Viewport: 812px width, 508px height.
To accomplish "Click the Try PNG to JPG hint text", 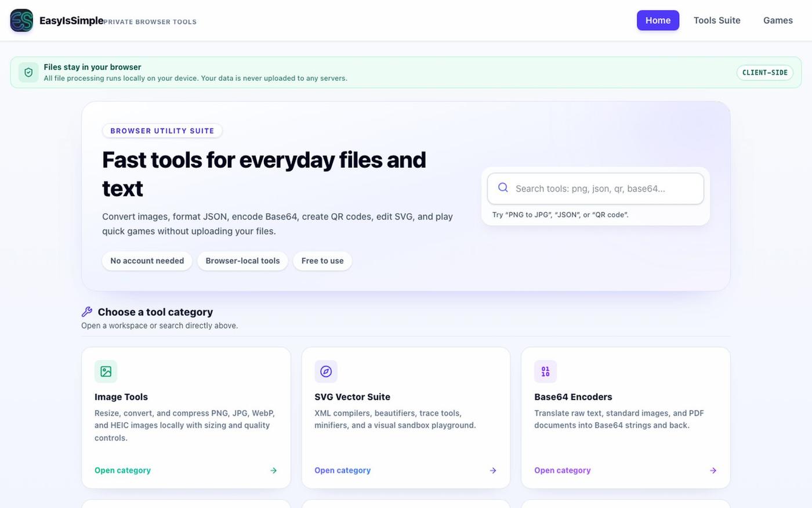I will pyautogui.click(x=560, y=215).
